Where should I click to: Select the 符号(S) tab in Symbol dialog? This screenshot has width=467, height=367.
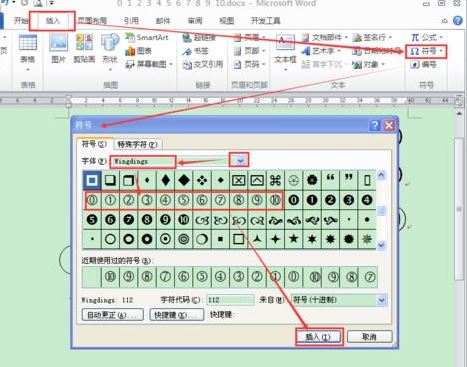(94, 144)
